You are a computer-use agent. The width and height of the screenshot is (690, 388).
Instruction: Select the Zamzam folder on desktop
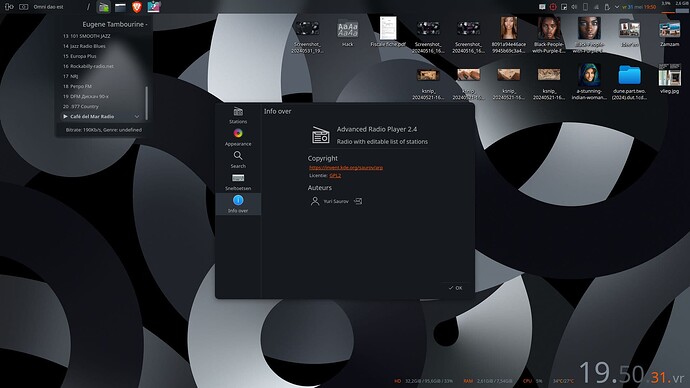click(670, 33)
